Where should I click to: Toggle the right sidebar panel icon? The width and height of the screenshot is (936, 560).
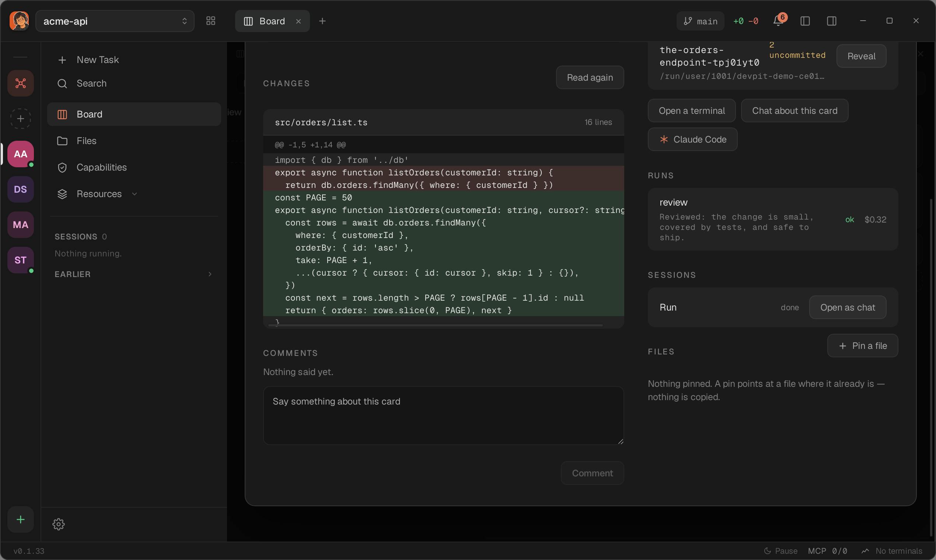(x=831, y=21)
